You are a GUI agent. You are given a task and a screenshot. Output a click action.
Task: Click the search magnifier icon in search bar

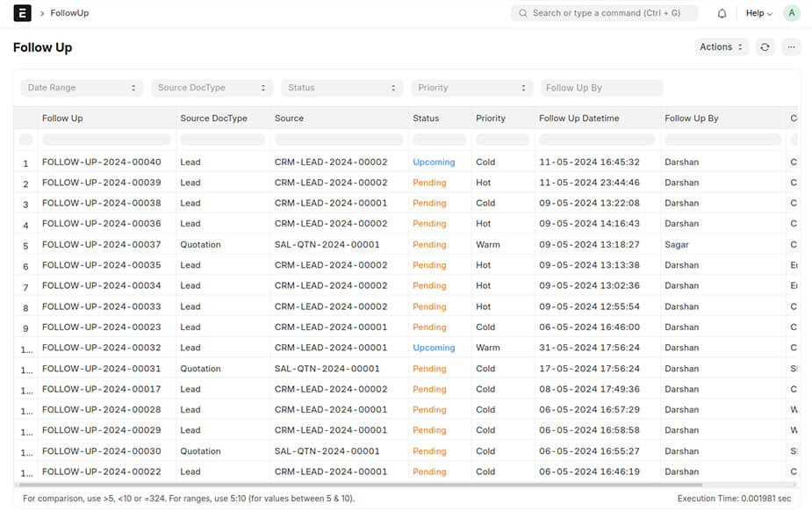(x=523, y=13)
